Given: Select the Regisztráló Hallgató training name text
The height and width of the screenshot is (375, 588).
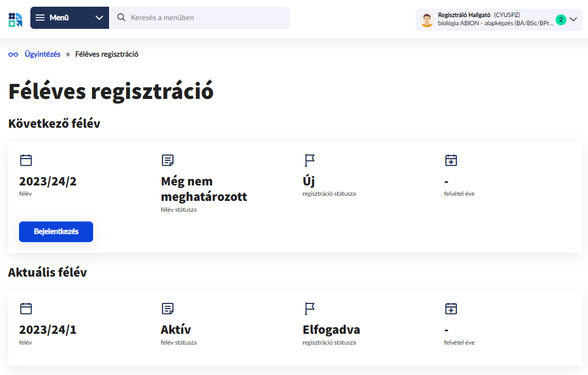Looking at the screenshot, I should click(495, 23).
